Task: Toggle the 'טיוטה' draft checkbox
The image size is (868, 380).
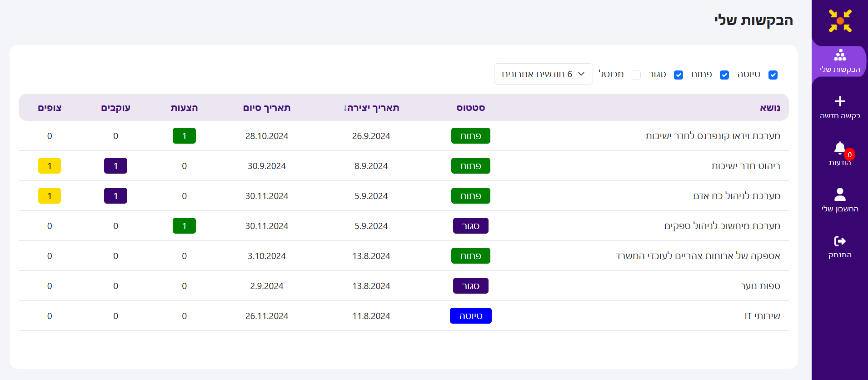Action: [773, 75]
